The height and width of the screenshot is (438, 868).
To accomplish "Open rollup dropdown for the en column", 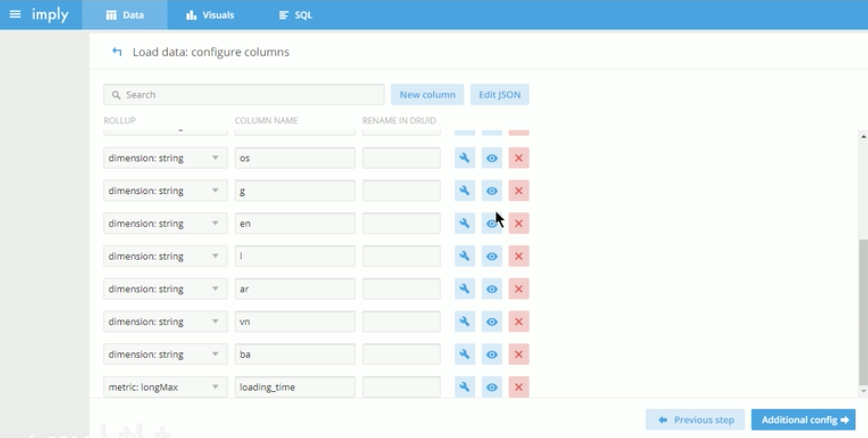I will pos(165,224).
